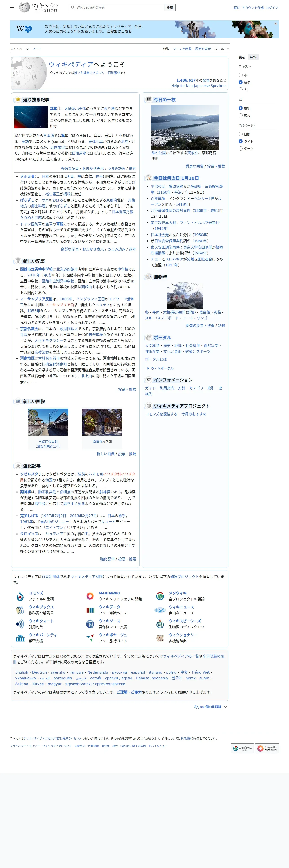Open the 南禅寺水路閣 image thumbnail

click(x=102, y=422)
